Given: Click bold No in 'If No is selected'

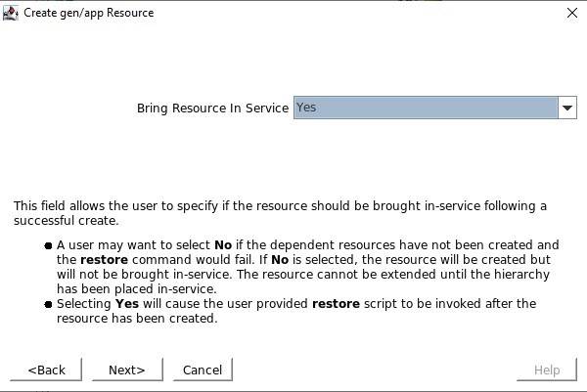Looking at the screenshot, I should pyautogui.click(x=280, y=260).
